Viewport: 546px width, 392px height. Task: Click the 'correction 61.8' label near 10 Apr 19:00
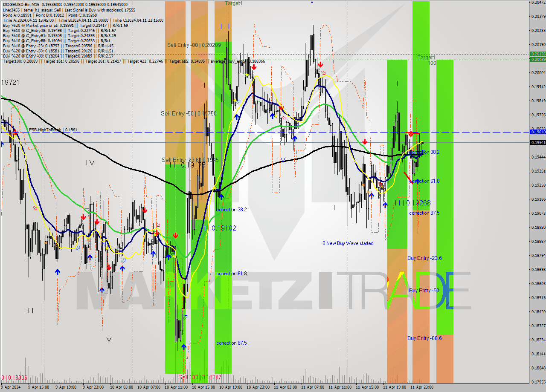[x=231, y=274]
